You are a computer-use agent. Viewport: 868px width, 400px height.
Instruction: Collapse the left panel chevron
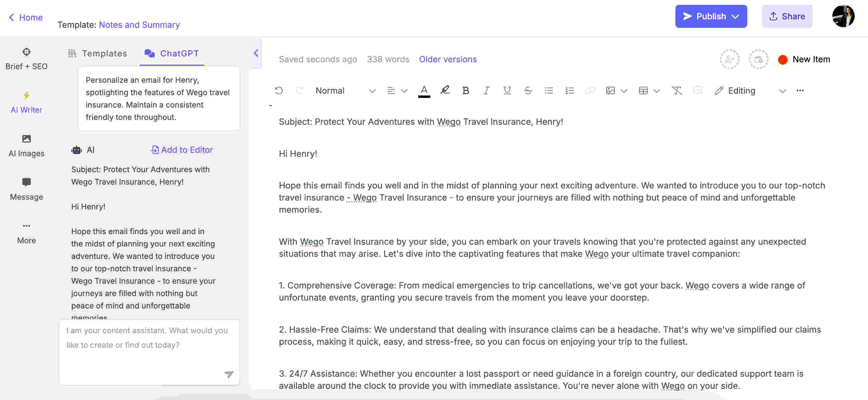pyautogui.click(x=256, y=53)
